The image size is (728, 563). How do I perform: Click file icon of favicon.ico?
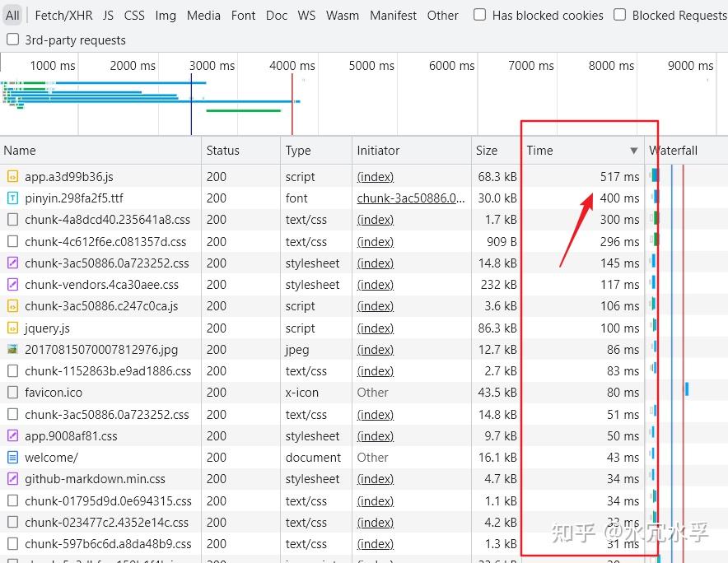[x=13, y=392]
